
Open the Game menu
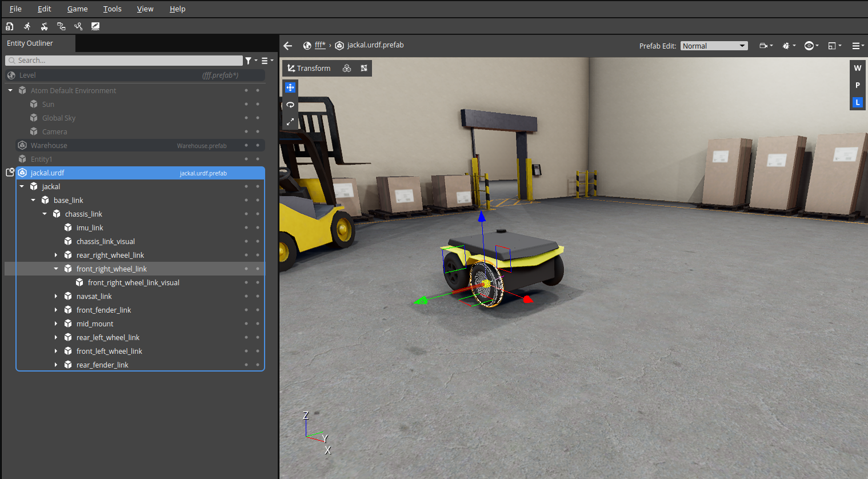pos(77,9)
